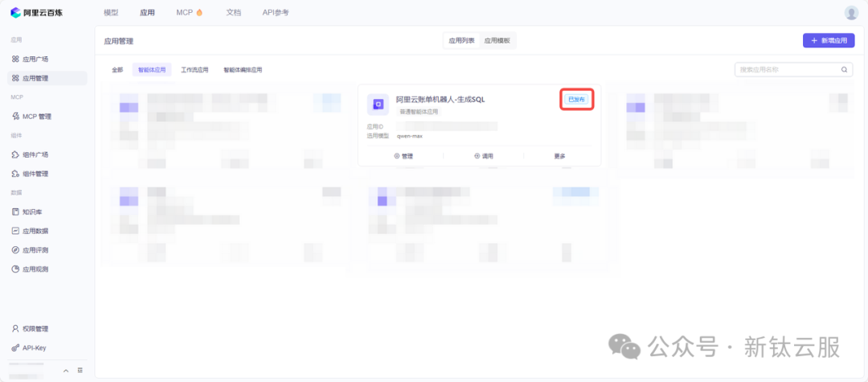
Task: Focus the 搜索应用名称 search field
Action: tap(794, 70)
